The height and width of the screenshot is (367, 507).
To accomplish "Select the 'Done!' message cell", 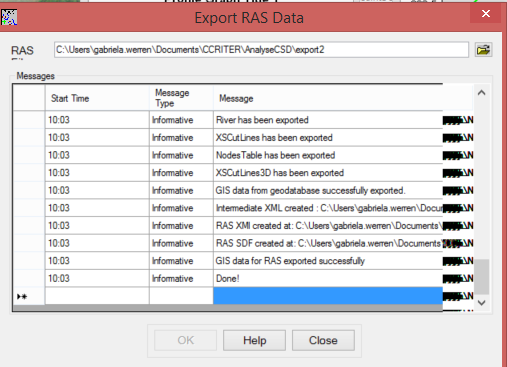I will pyautogui.click(x=328, y=279).
